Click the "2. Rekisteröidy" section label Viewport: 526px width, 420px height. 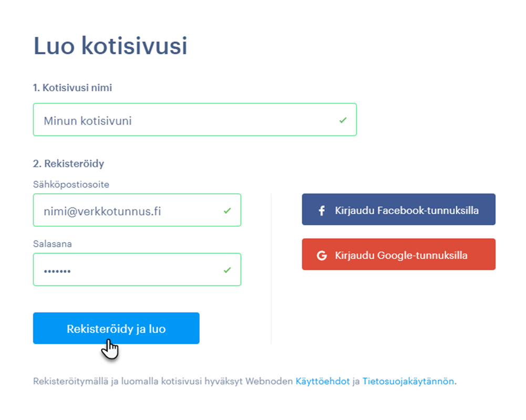click(x=68, y=163)
